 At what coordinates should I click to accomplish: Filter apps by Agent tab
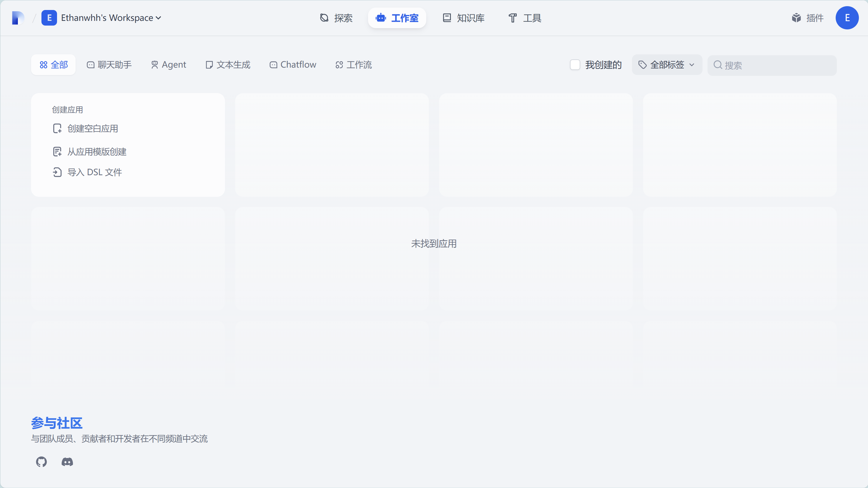point(168,65)
